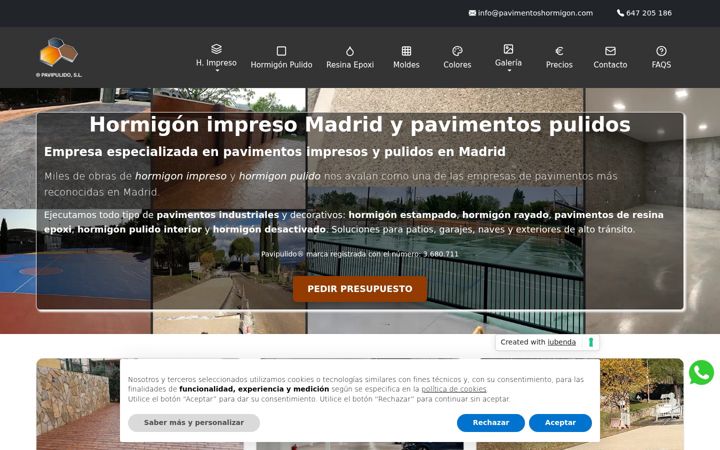Click the italic text hormigon pulido
The height and width of the screenshot is (450, 720).
(280, 176)
